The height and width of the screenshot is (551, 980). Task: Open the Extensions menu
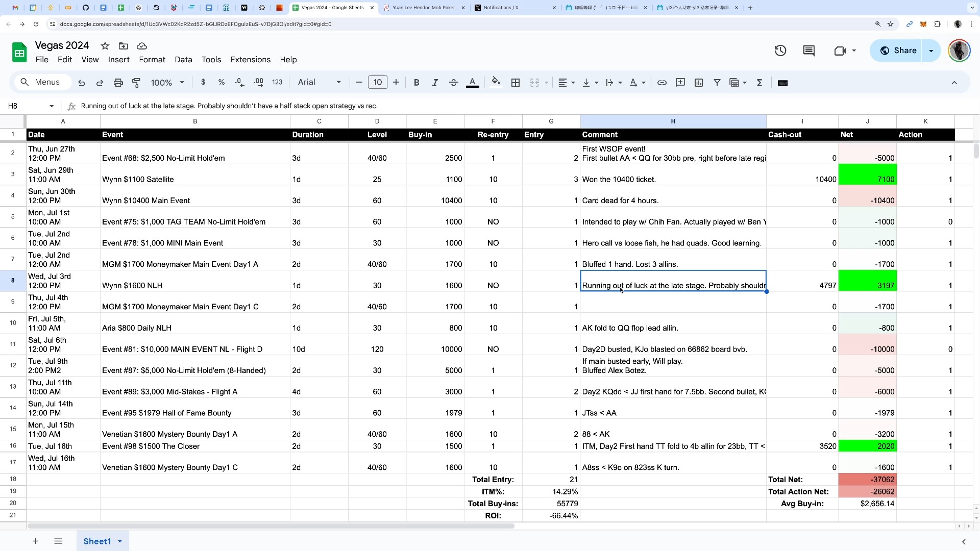(250, 60)
